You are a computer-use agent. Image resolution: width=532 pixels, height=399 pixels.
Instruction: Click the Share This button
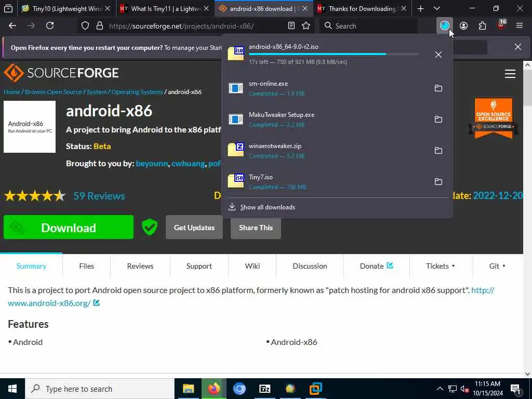(x=256, y=228)
